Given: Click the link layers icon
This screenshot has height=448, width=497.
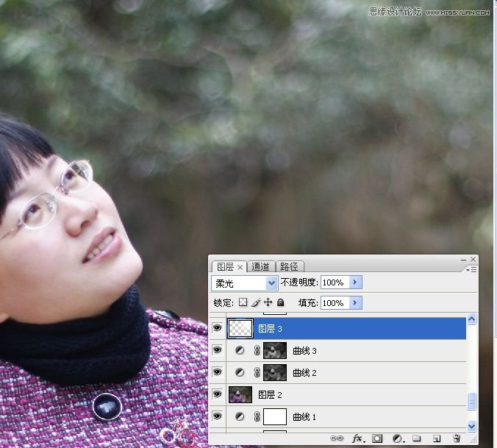Looking at the screenshot, I should (x=337, y=438).
